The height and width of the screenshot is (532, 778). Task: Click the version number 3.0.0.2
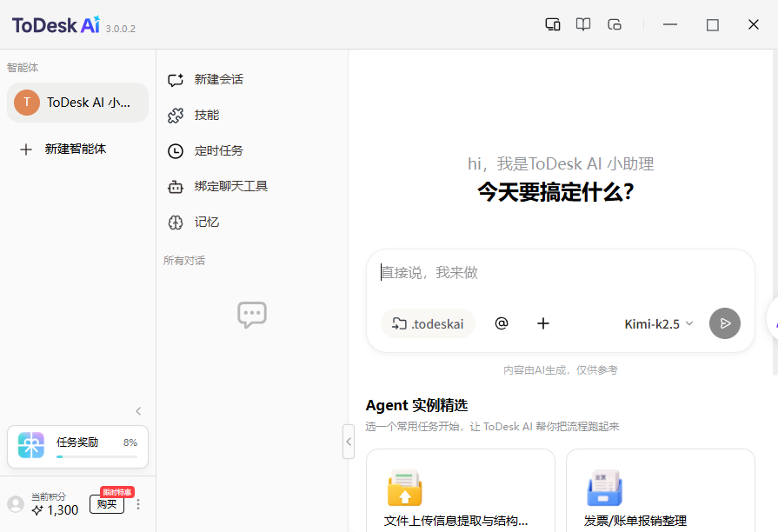click(121, 29)
